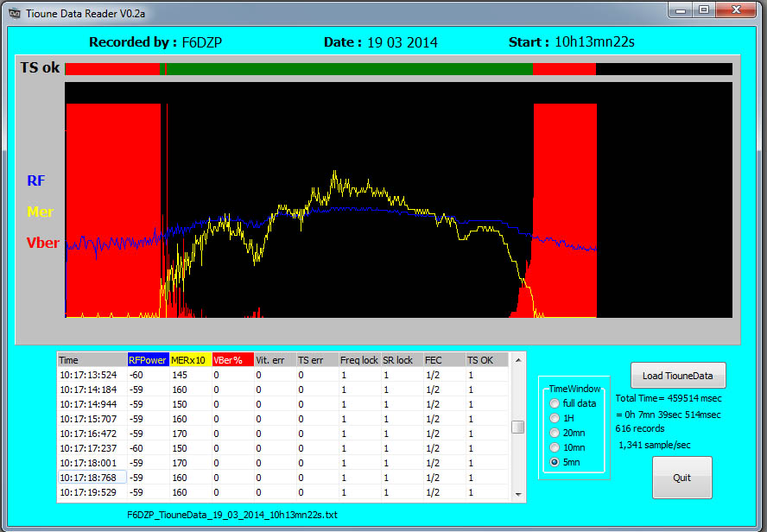Image resolution: width=767 pixels, height=532 pixels.
Task: Click the red Vber legend label
Action: (41, 243)
